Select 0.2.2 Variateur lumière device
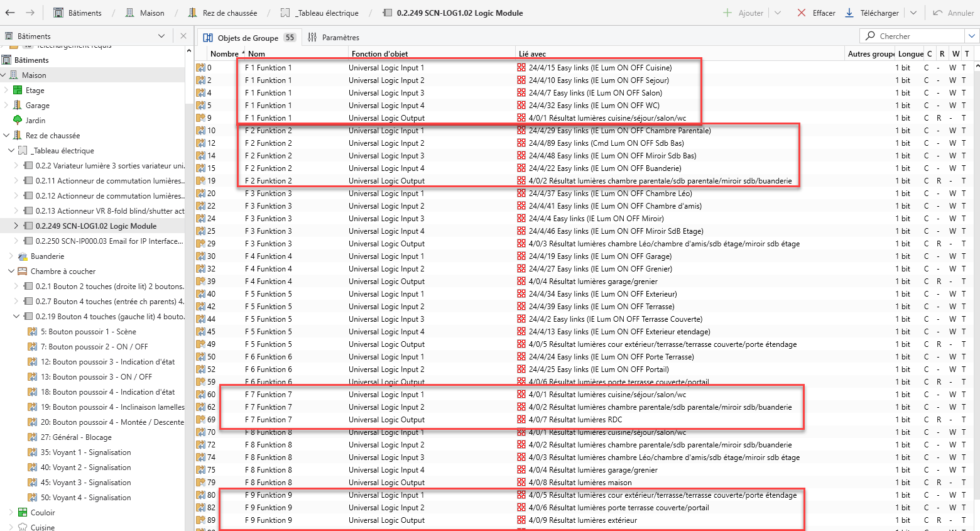 tap(110, 166)
